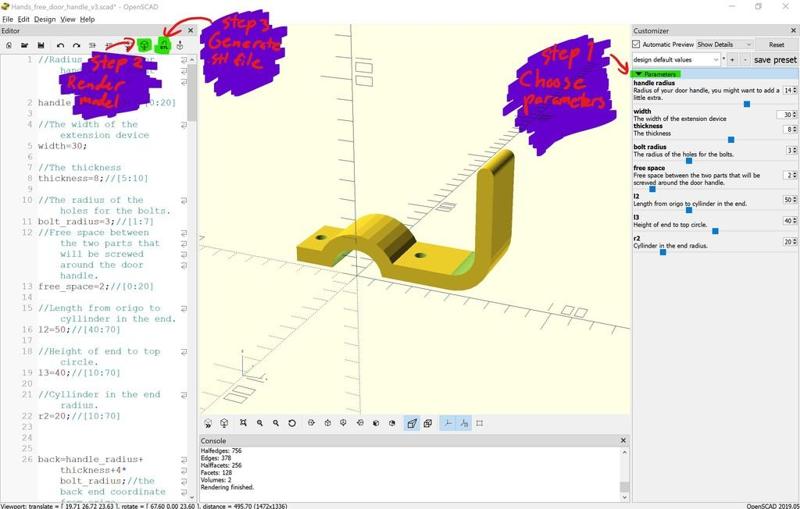Screen dimensions: 800x509
Task: Click the l3 spinbox showing 40
Action: click(x=789, y=221)
